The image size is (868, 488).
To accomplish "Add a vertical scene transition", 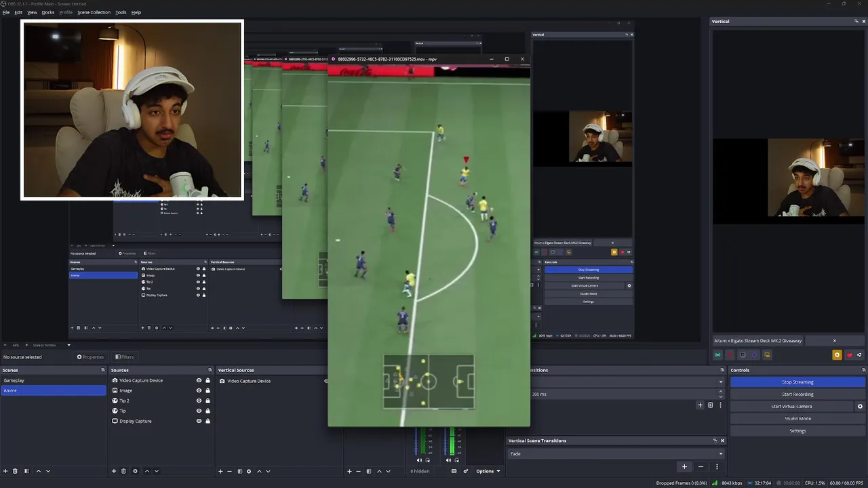I will (x=684, y=466).
